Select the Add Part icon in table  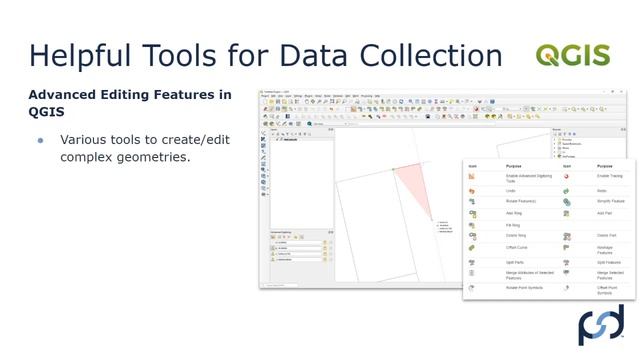coord(566,213)
